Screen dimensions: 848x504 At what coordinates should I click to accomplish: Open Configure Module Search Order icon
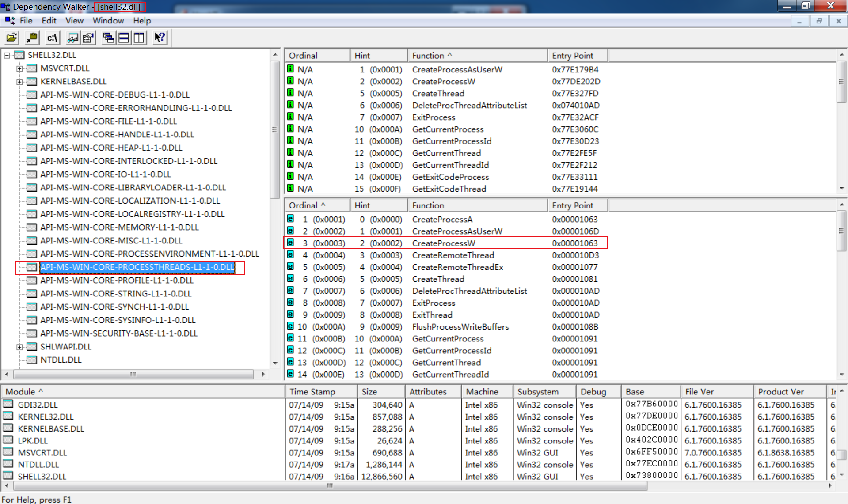(72, 38)
